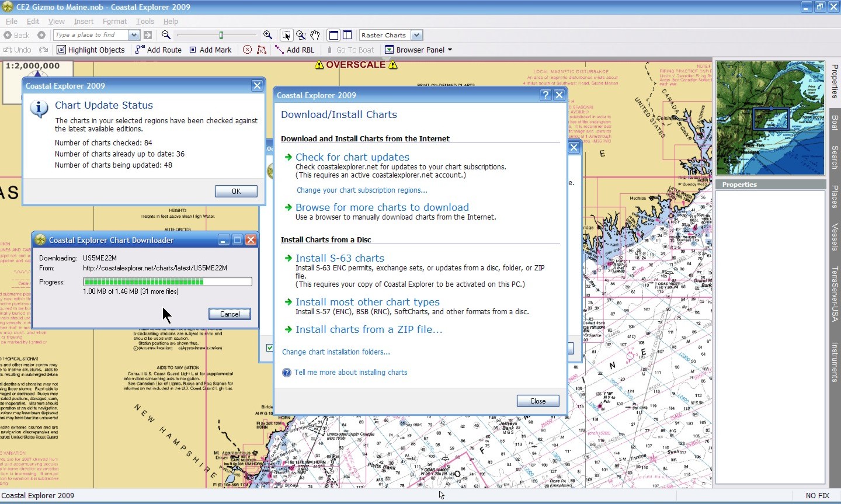This screenshot has width=841, height=504.
Task: Open the View menu
Action: 56,21
